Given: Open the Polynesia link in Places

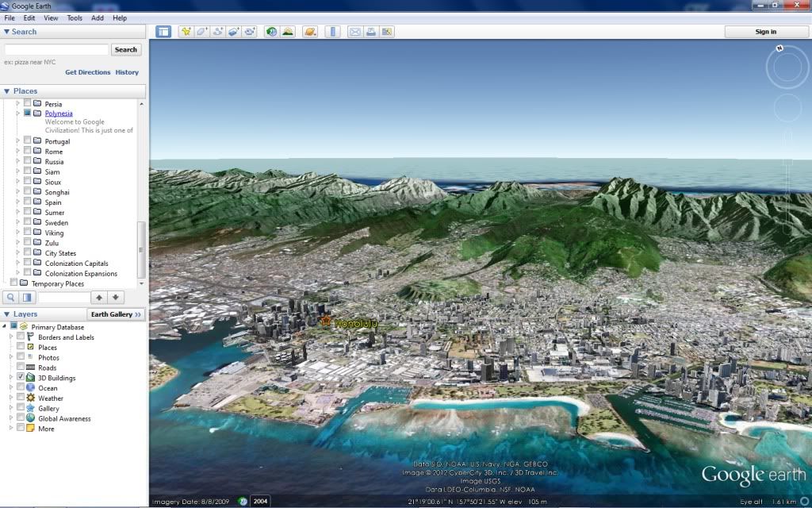Looking at the screenshot, I should pos(59,113).
